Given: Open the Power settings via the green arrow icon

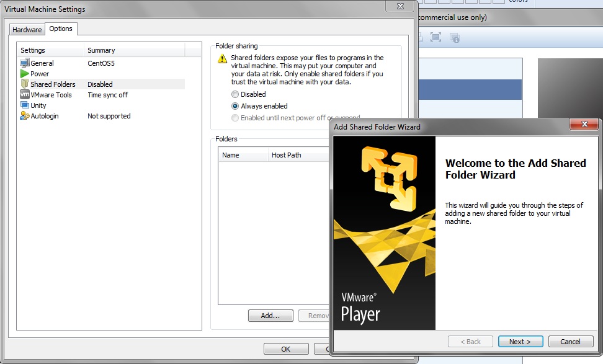Looking at the screenshot, I should tap(24, 73).
